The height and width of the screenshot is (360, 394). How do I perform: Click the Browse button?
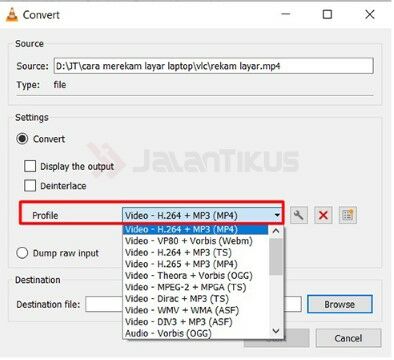pos(339,304)
